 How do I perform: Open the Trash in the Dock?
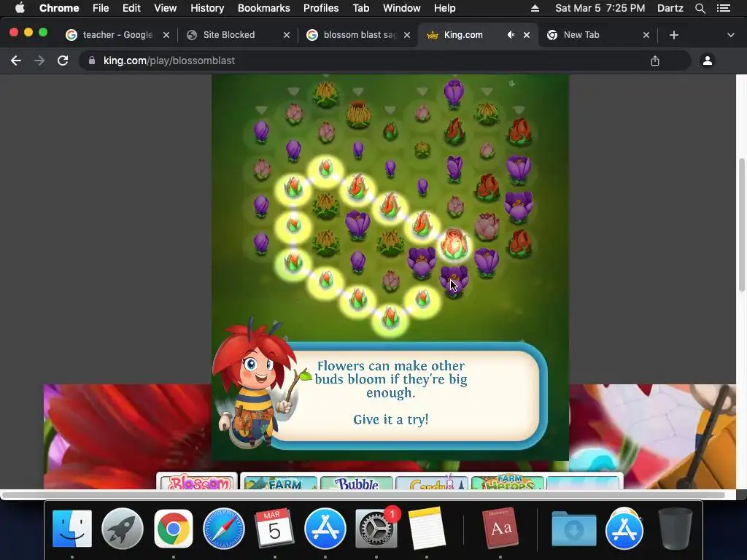pyautogui.click(x=675, y=529)
